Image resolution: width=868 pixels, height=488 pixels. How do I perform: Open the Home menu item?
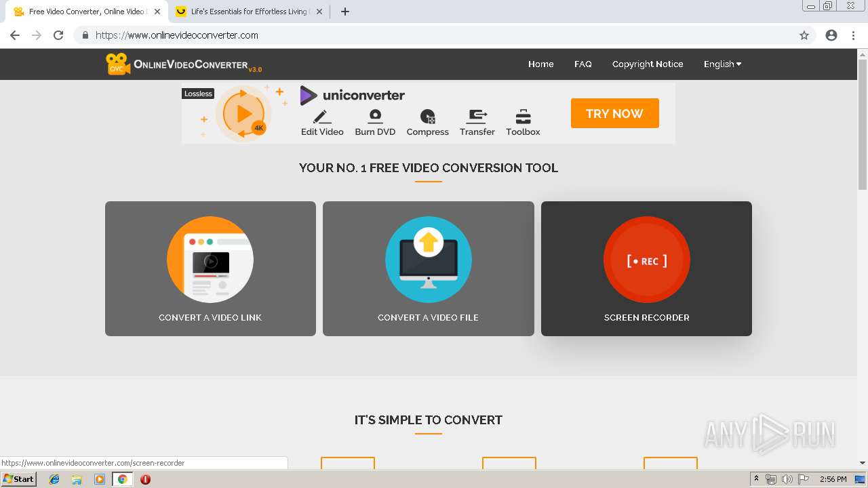(540, 64)
